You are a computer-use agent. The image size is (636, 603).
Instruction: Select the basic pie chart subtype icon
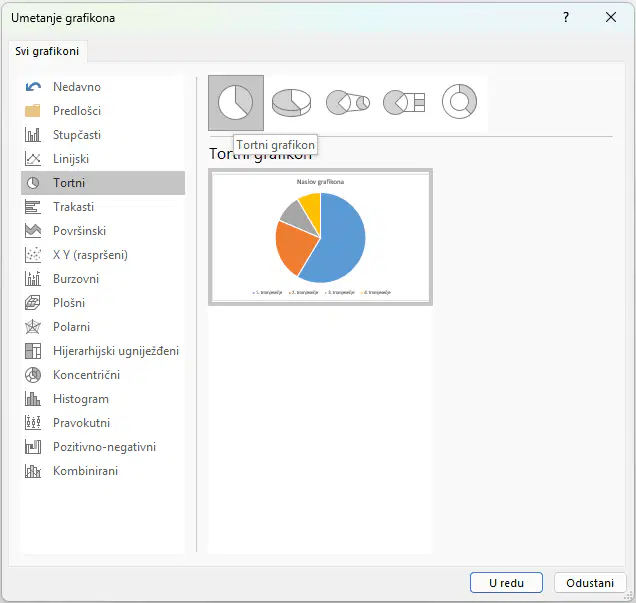(236, 103)
